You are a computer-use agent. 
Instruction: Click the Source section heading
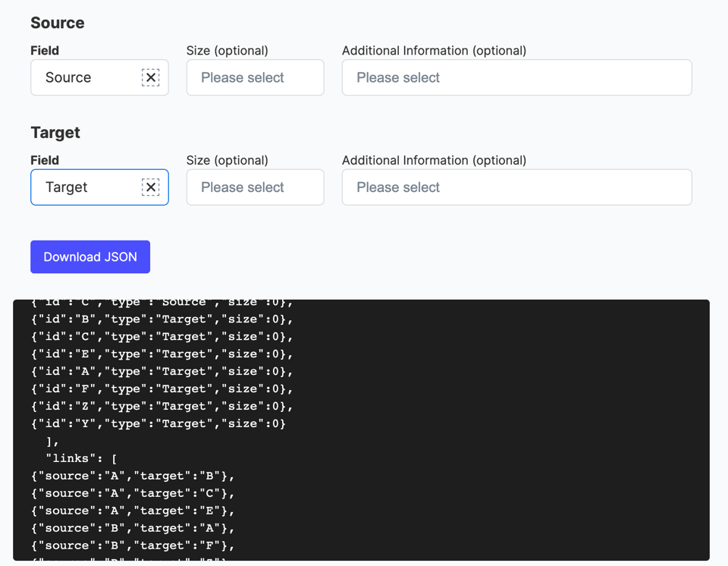(58, 23)
